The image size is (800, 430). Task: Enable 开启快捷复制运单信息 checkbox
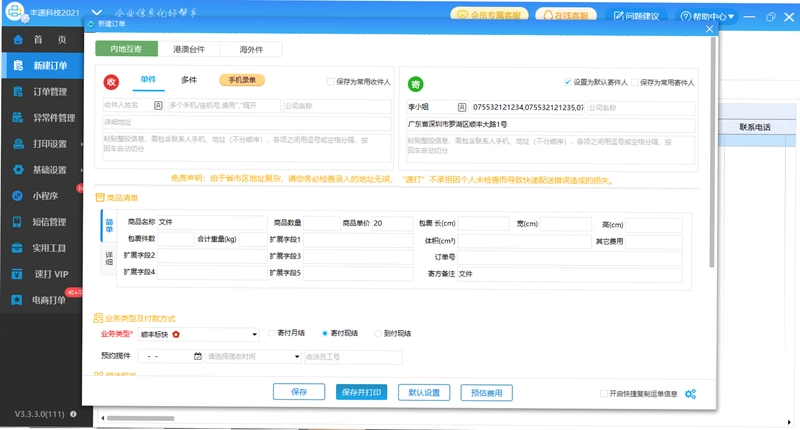(604, 393)
